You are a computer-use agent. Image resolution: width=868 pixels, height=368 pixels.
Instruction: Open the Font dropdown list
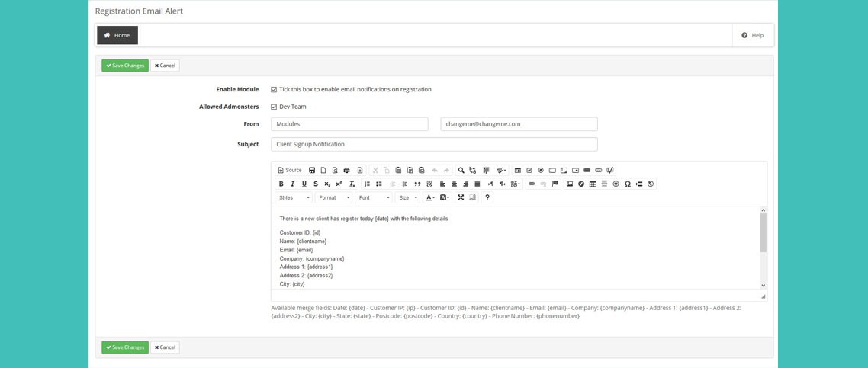374,197
